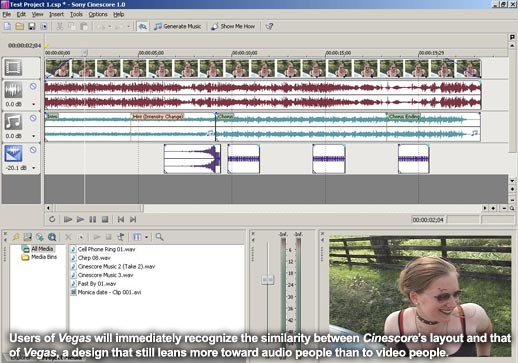Viewport: 518px width, 363px height.
Task: Open the Undo history dropdown arrow
Action: (x=110, y=26)
